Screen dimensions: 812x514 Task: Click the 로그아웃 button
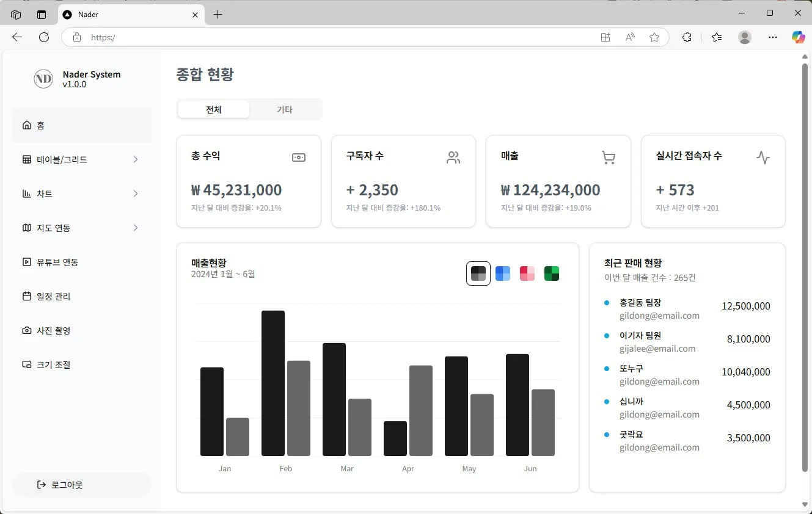82,485
